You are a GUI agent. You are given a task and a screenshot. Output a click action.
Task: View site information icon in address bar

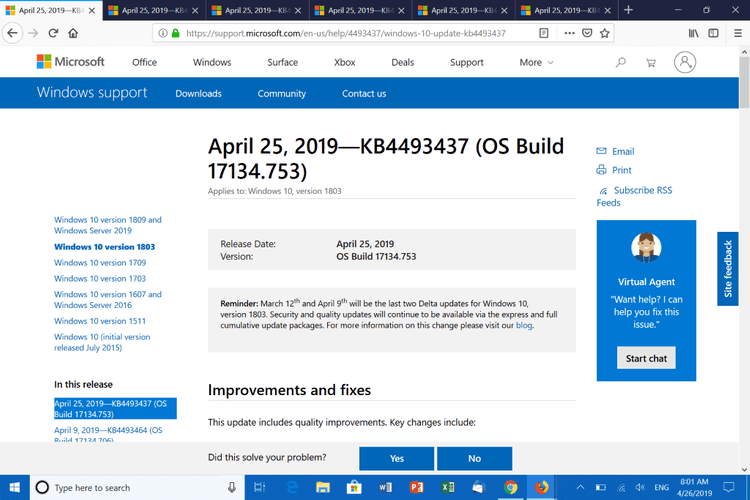[163, 33]
